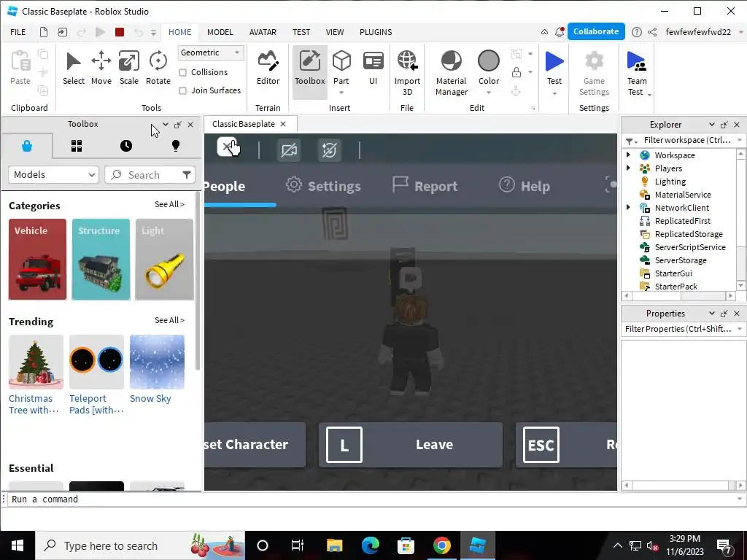747x560 pixels.
Task: Insert a Part from ribbon
Action: (341, 66)
